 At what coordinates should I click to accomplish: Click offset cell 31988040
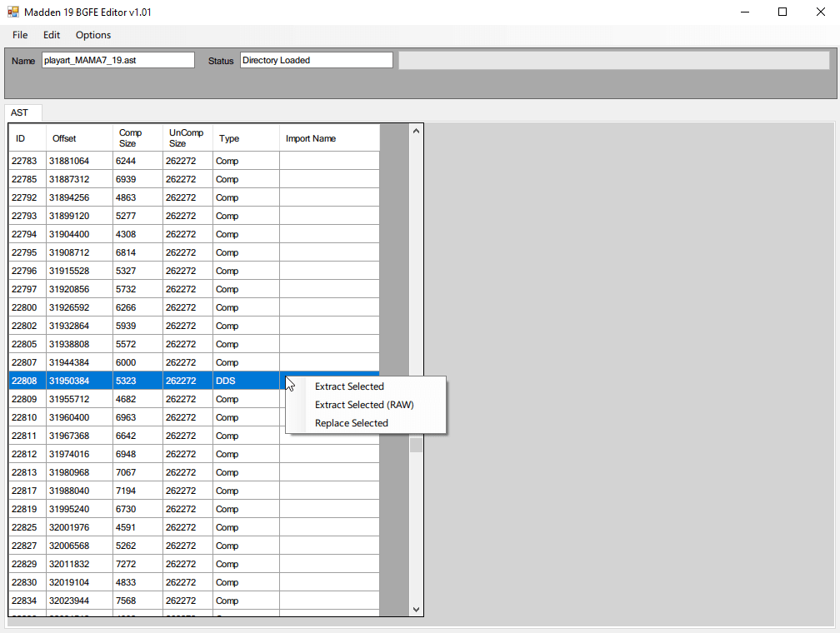point(79,491)
